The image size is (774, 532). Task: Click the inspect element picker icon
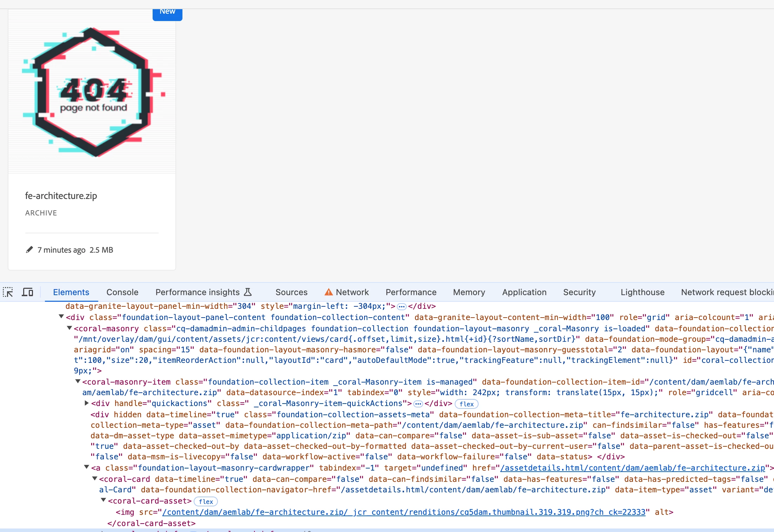(8, 292)
